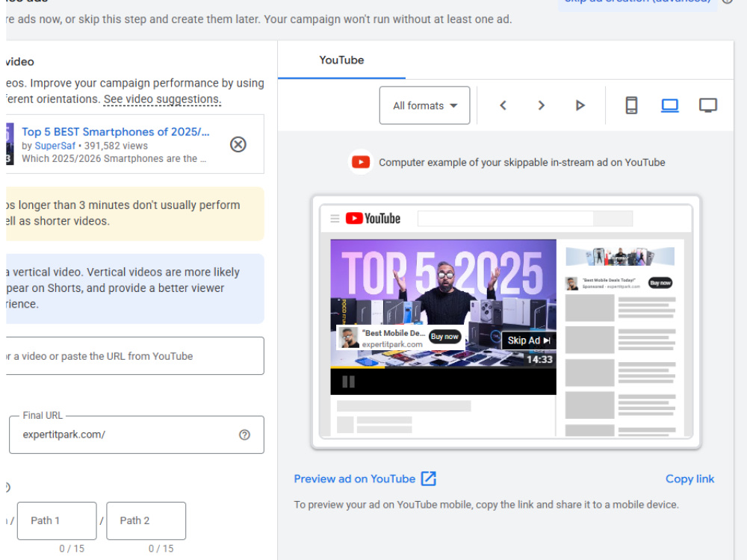Switch preview to TV screen view

pos(708,105)
